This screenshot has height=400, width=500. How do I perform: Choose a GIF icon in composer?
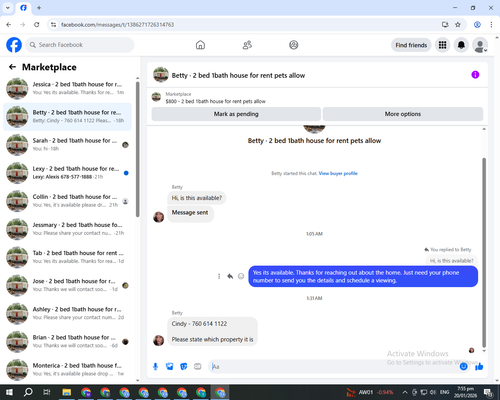pyautogui.click(x=198, y=367)
